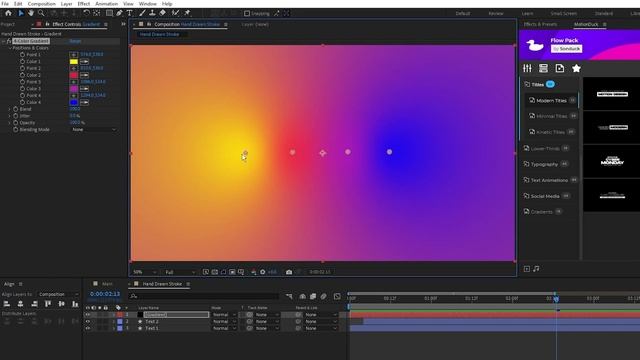The width and height of the screenshot is (640, 360).
Task: Click Align left edges icon
Action: click(x=7, y=304)
